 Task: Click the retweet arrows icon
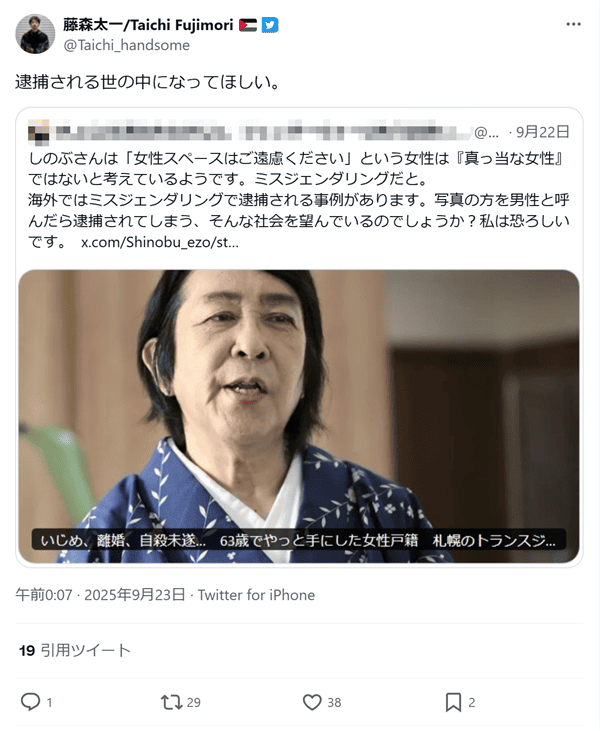click(x=171, y=702)
